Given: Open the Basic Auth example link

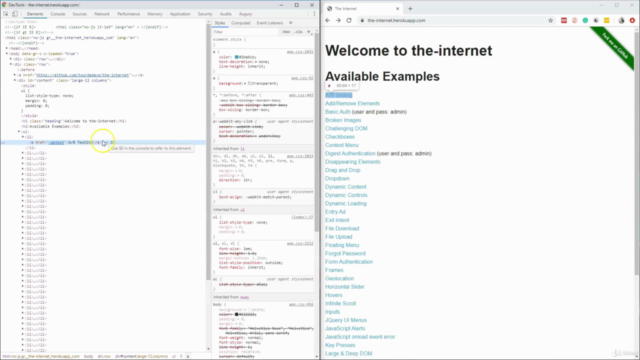Looking at the screenshot, I should 338,112.
